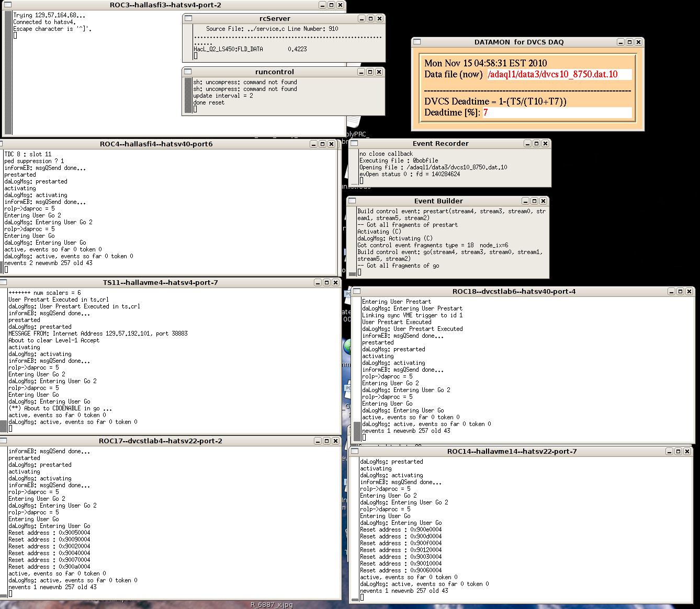Maximize the ROC14 hallavme14 window

tap(678, 451)
